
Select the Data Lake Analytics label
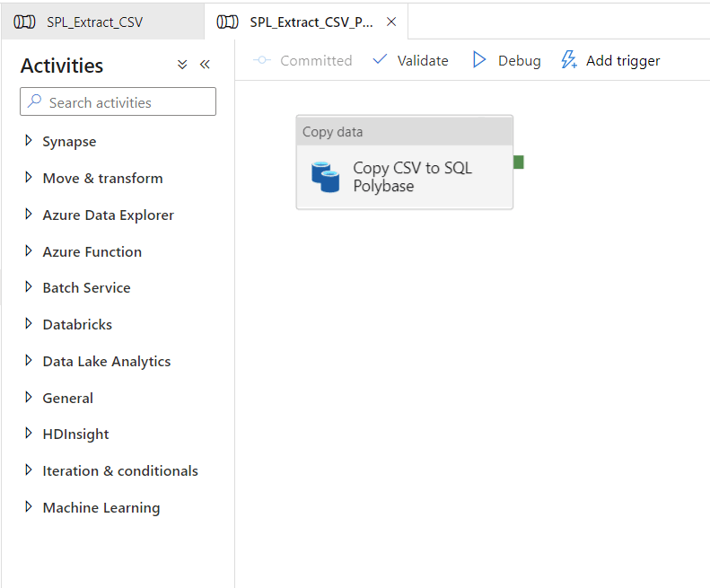coord(107,361)
